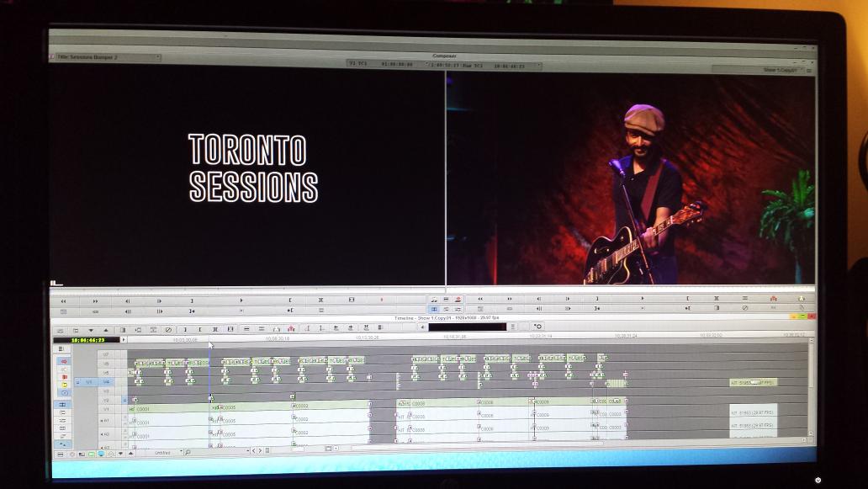Click Remove Effect icon under record monitor
Image resolution: width=868 pixels, height=489 pixels.
(744, 308)
